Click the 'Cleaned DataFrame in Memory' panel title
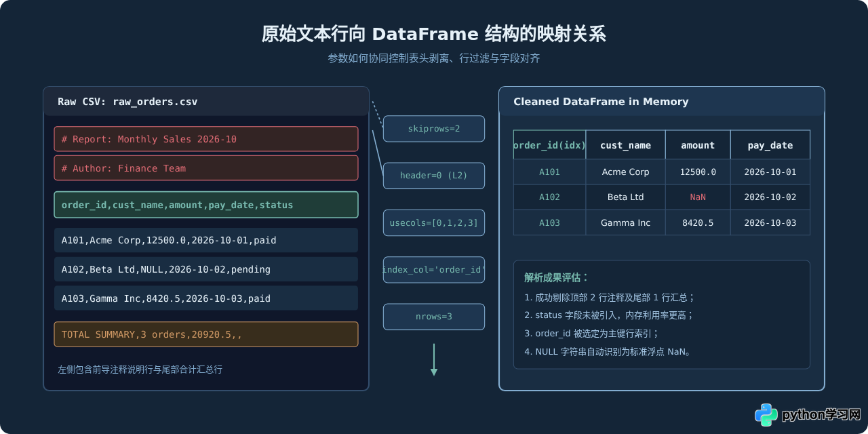Viewport: 868px width, 434px height. pyautogui.click(x=601, y=102)
